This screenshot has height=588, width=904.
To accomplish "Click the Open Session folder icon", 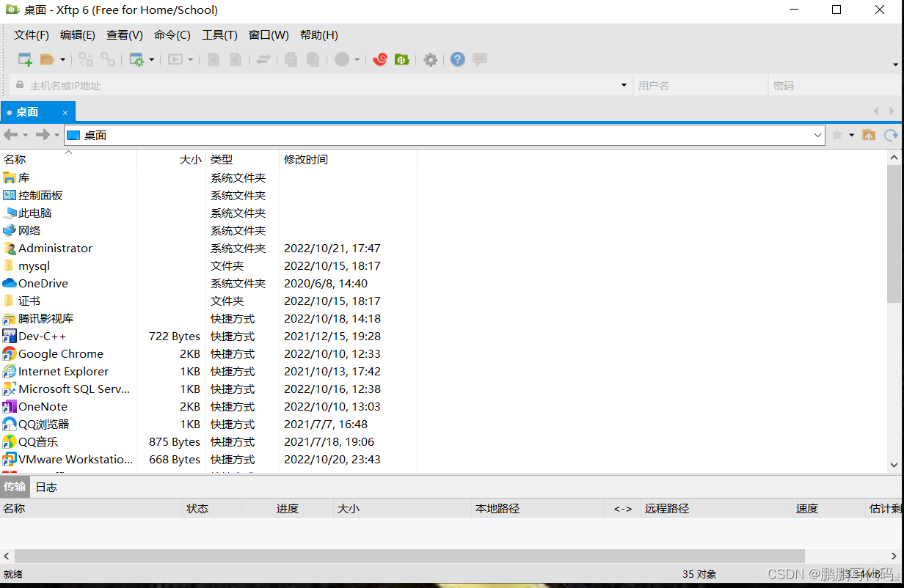I will 48,59.
